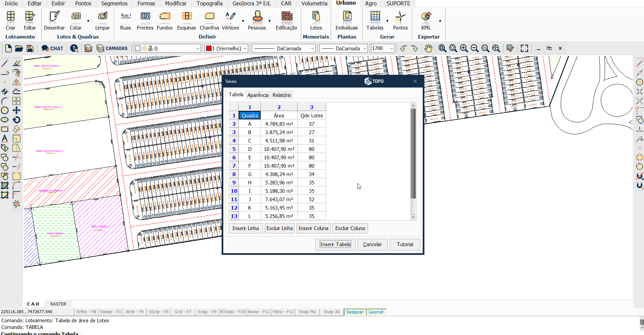Viewport: 644px width, 335px height.
Task: Open the layer 0 dropdown
Action: pyautogui.click(x=197, y=48)
